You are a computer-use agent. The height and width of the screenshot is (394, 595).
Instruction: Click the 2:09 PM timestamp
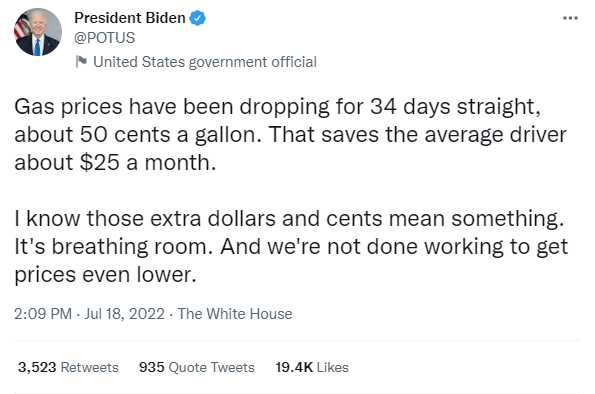click(x=43, y=314)
